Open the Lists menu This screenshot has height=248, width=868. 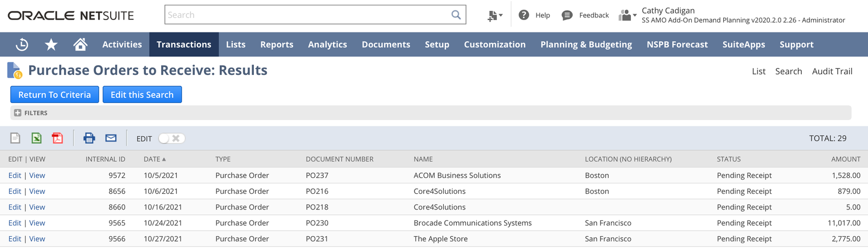235,44
